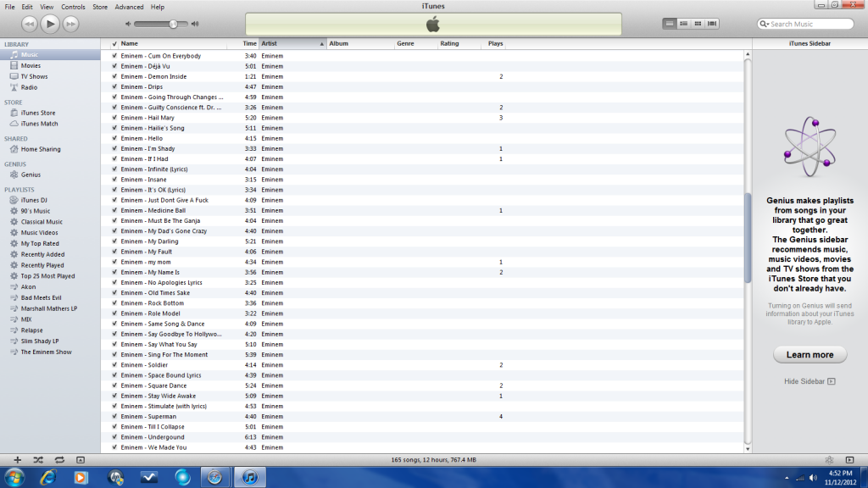868x488 pixels.
Task: Sort songs by the Genre column
Action: pos(415,44)
